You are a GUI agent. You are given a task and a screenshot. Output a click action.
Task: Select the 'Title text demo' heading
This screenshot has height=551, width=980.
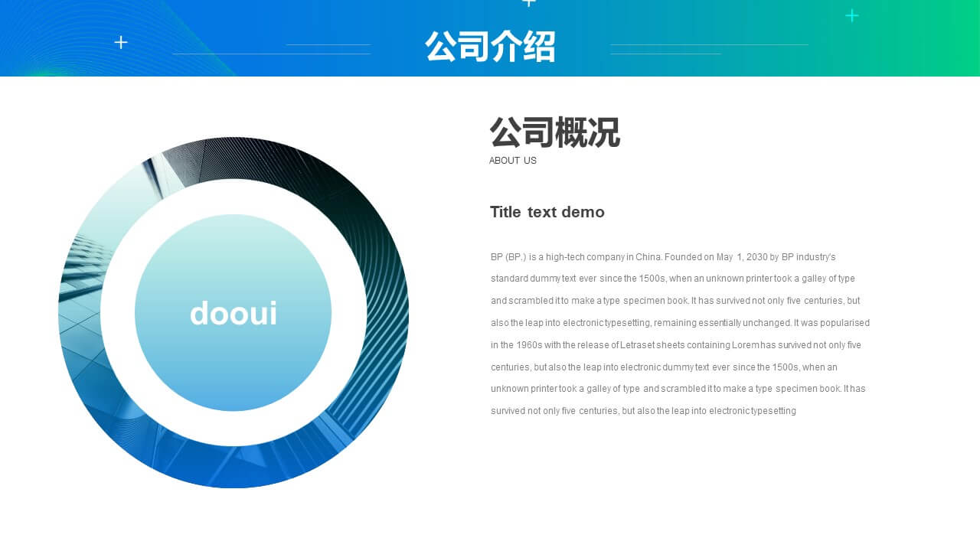click(x=547, y=212)
